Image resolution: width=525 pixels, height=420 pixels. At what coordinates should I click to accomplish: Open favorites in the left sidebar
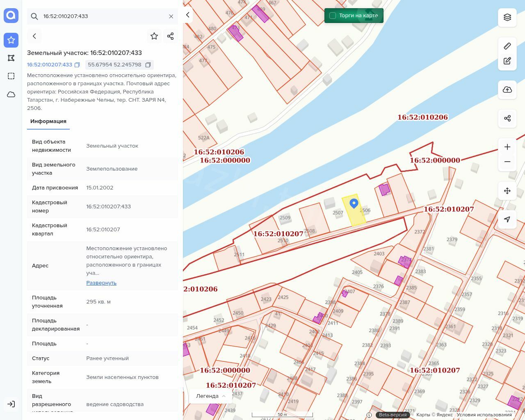pos(11,40)
